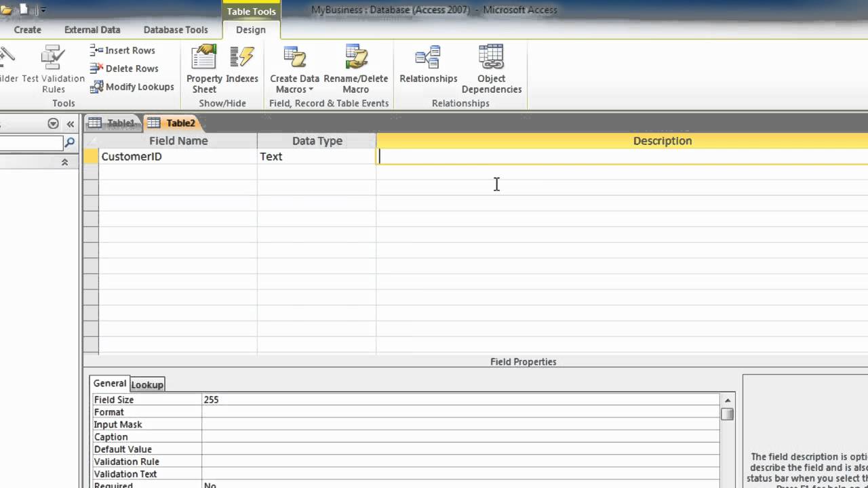This screenshot has width=868, height=488.
Task: Open the quick access toolbar customize dropdown
Action: [x=44, y=10]
